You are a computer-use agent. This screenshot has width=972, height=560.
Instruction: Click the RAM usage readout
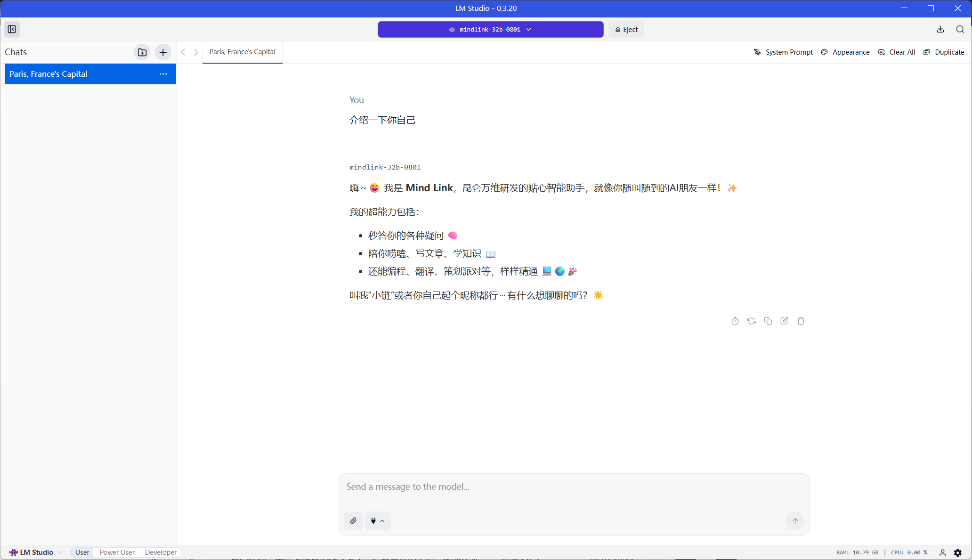click(x=857, y=552)
